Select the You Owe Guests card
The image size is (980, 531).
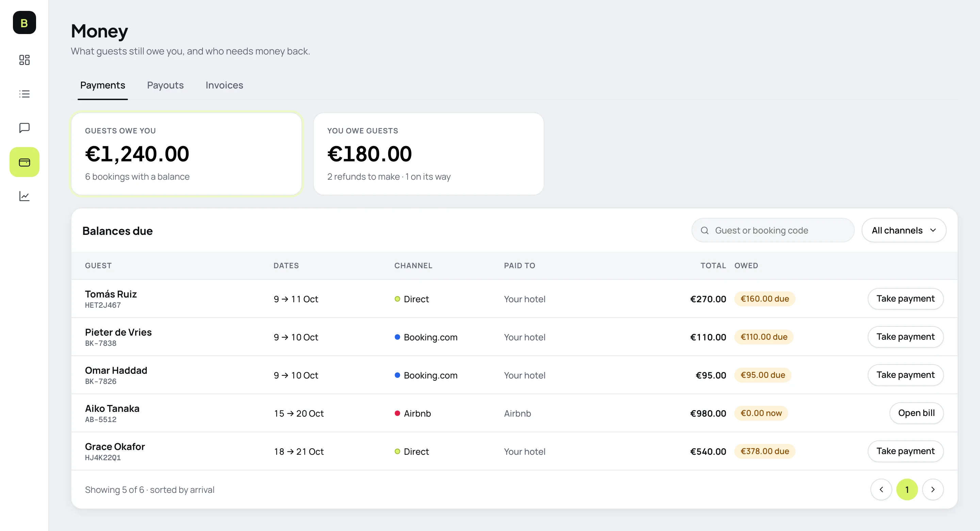point(429,154)
